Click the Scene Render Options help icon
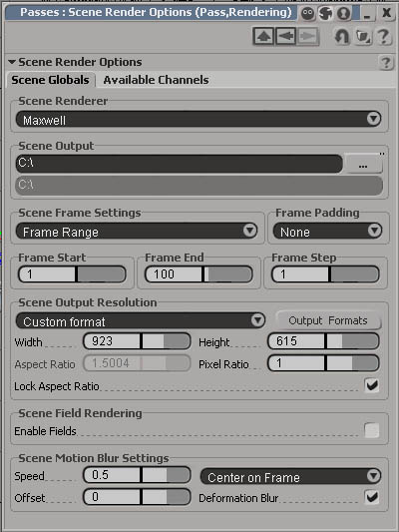 coord(385,63)
